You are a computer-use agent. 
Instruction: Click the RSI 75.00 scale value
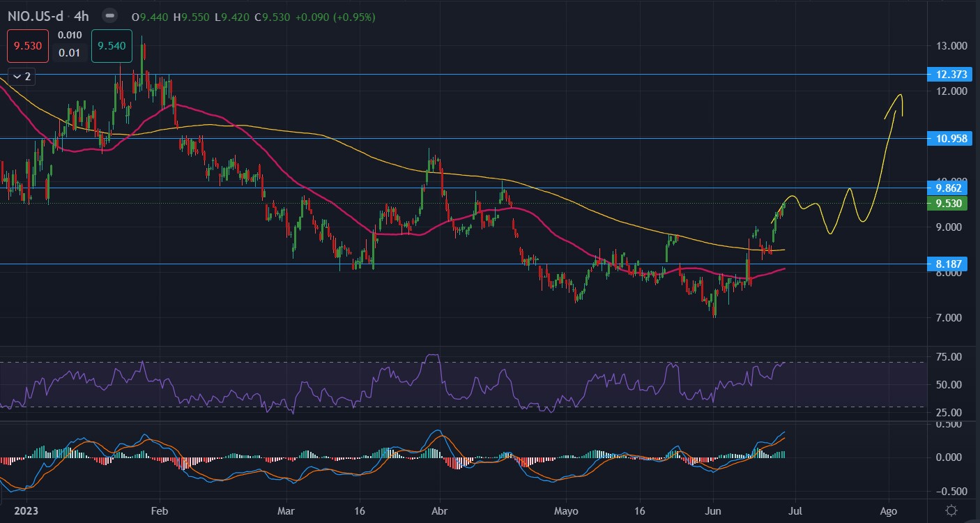pos(949,357)
